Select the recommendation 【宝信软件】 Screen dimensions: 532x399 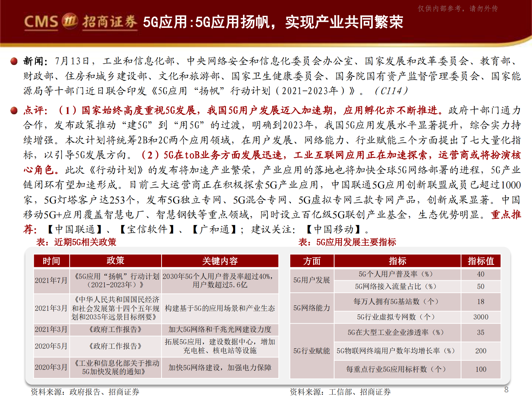pos(147,229)
